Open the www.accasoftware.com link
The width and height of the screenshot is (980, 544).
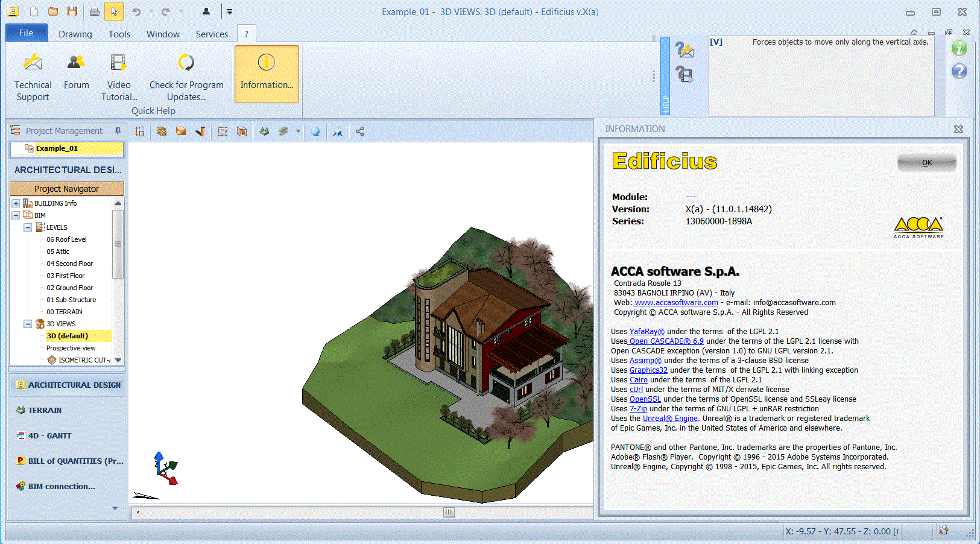(675, 302)
